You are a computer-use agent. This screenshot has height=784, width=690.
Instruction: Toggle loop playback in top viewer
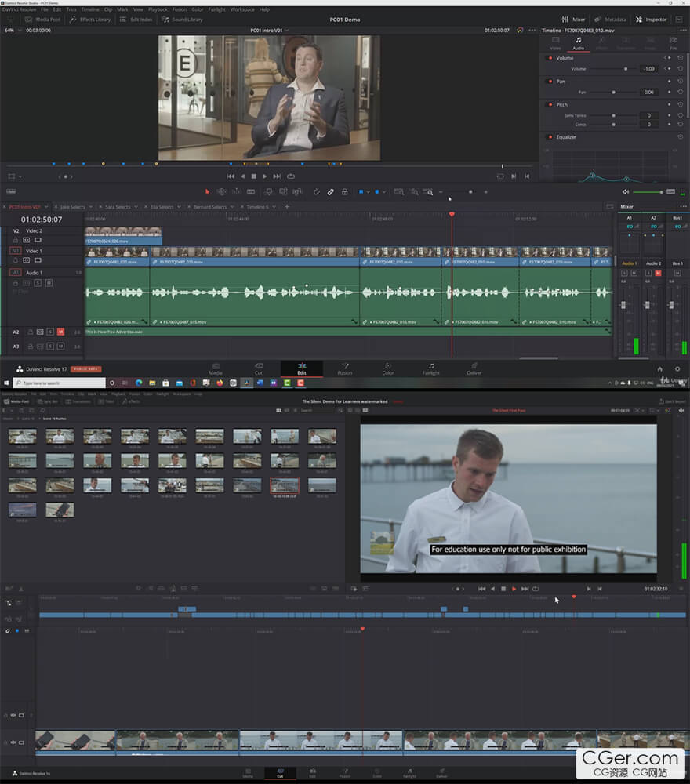click(291, 176)
